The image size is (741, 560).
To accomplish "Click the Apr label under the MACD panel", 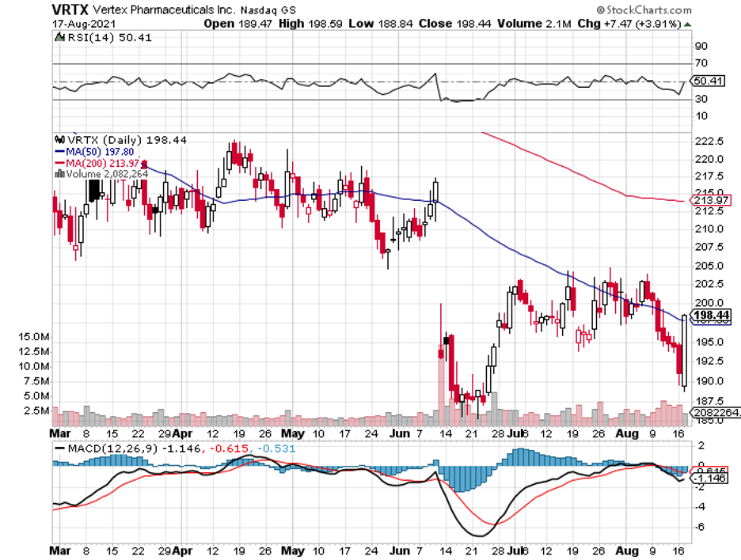I will [182, 551].
